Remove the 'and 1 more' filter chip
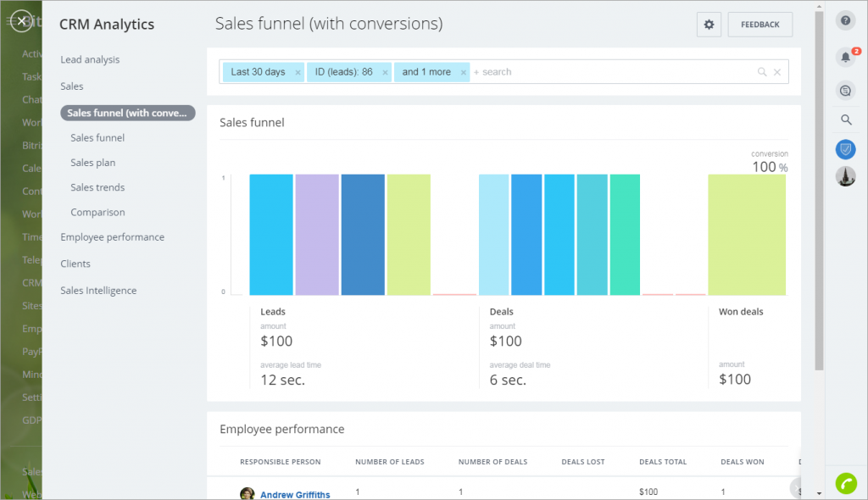This screenshot has width=868, height=500. click(464, 73)
